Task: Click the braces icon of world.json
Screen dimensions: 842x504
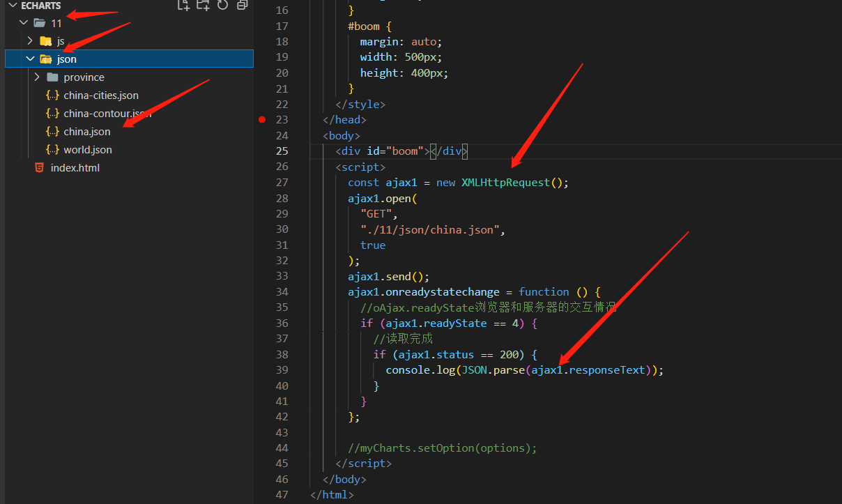Action: pos(52,150)
